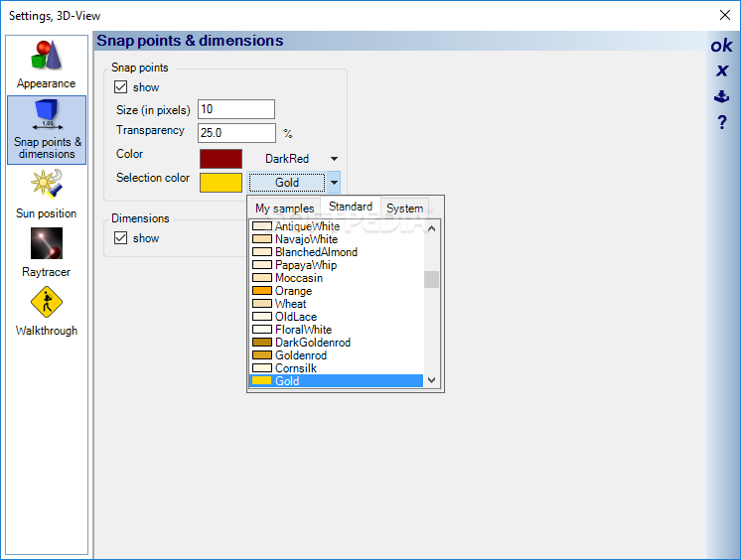Click the gold Selection color swatch

(x=221, y=183)
